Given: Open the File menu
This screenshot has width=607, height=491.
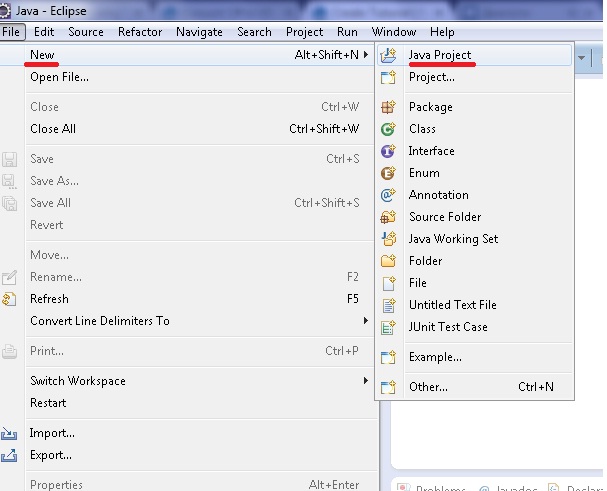Looking at the screenshot, I should click(x=11, y=32).
